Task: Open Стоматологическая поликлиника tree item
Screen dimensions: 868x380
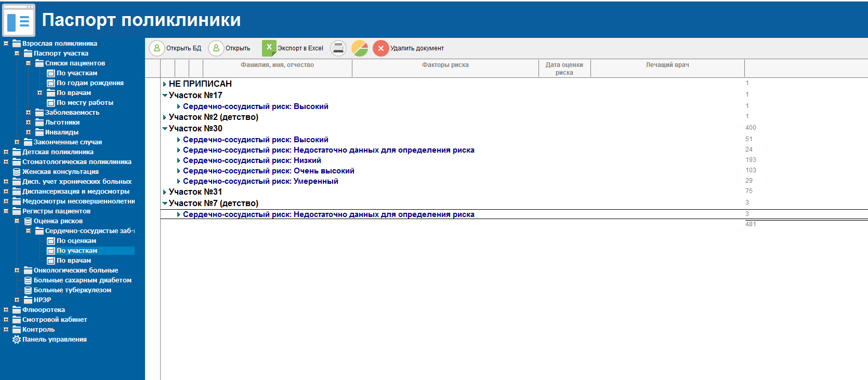Action: [76, 162]
